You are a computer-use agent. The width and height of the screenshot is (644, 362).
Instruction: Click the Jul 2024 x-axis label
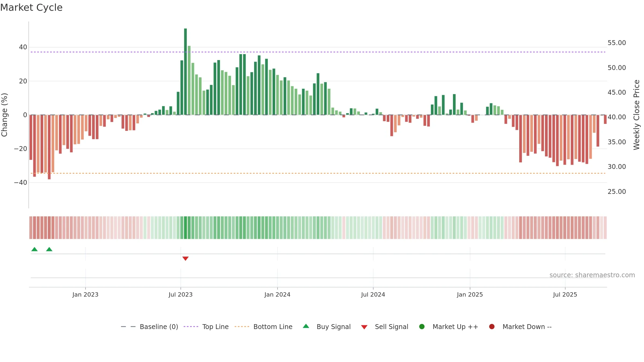(x=373, y=294)
